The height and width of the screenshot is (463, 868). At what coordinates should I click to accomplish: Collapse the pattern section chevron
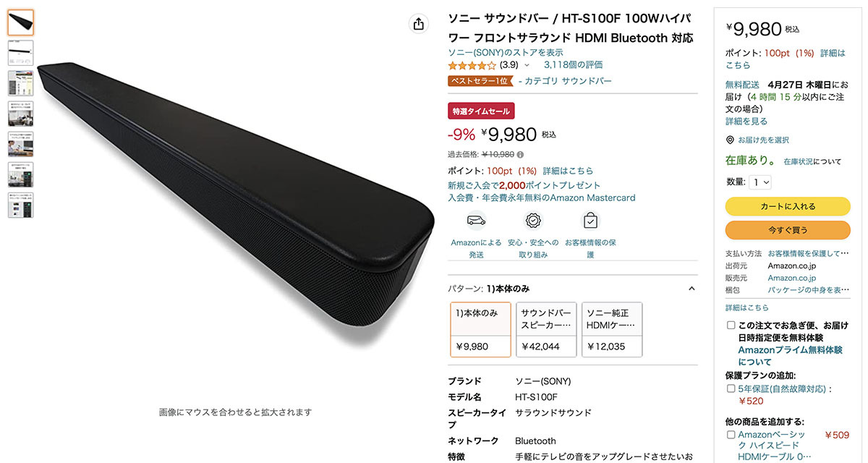point(692,289)
